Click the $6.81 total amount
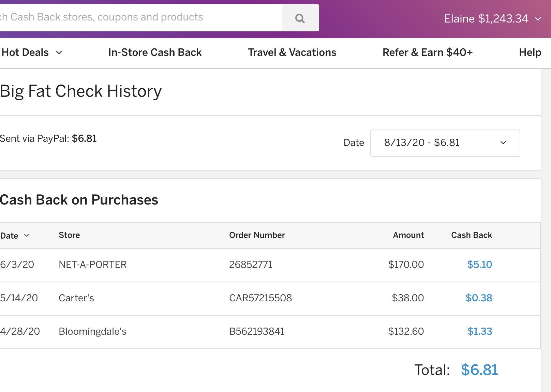The width and height of the screenshot is (551, 392). 479,370
